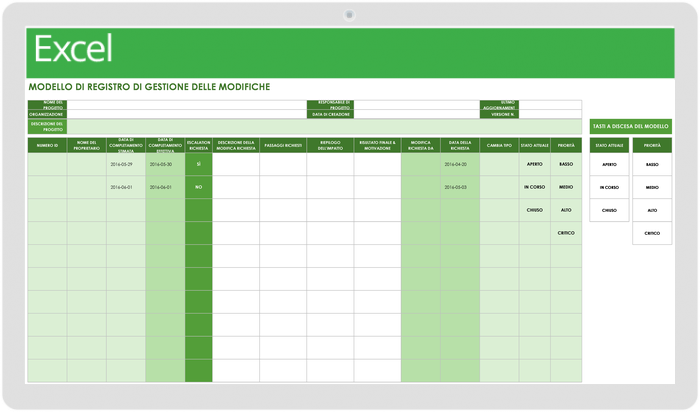
Task: Open the 'IN CORSO' status cell in main table
Action: [535, 187]
